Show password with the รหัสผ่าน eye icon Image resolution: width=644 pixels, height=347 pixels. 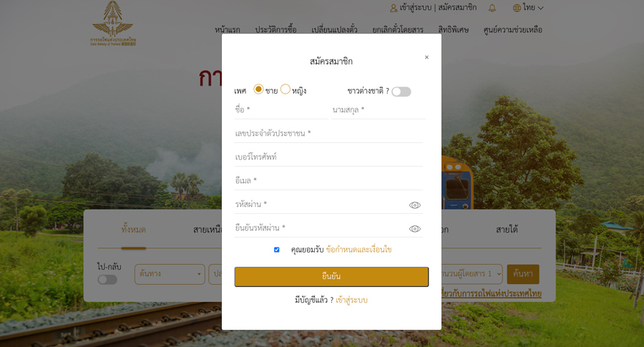click(x=415, y=205)
